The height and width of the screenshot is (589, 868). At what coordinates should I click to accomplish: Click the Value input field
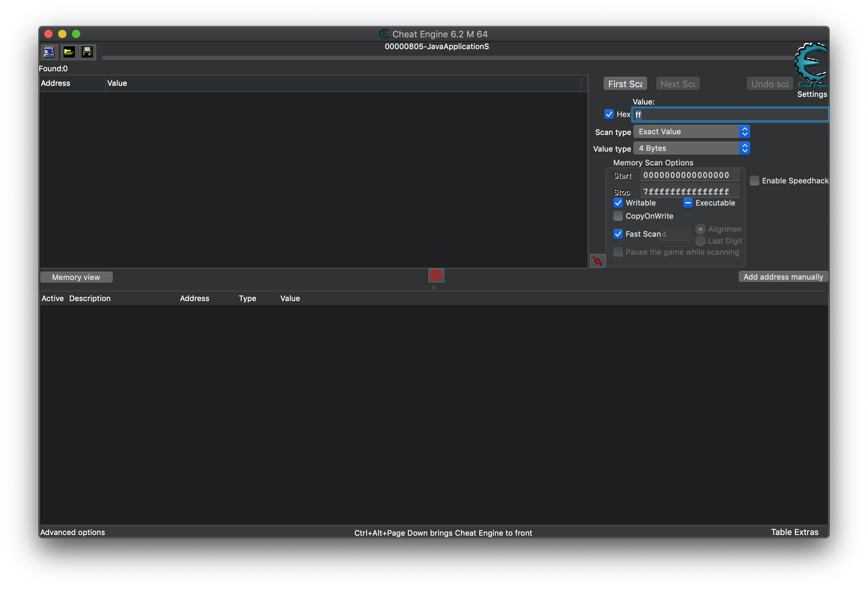730,115
